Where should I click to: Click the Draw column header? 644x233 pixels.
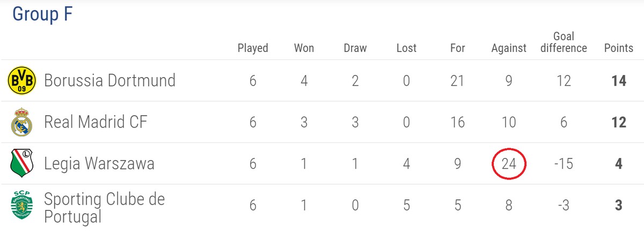click(x=355, y=48)
